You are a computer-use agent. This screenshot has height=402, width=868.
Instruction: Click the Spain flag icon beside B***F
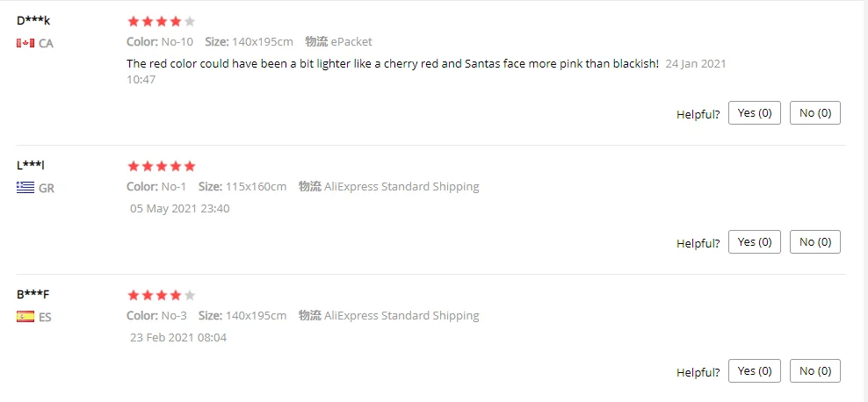(x=25, y=317)
